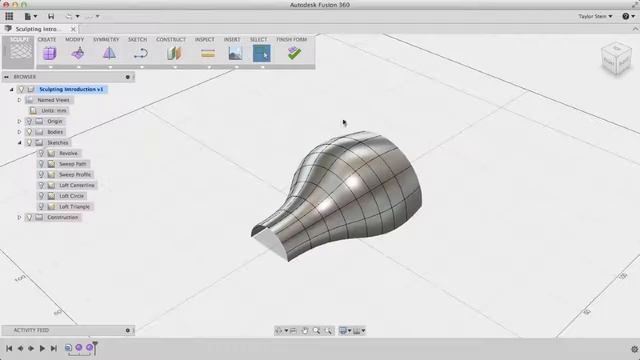Image resolution: width=640 pixels, height=360 pixels.
Task: Click the Undo arrow icon
Action: (x=69, y=16)
